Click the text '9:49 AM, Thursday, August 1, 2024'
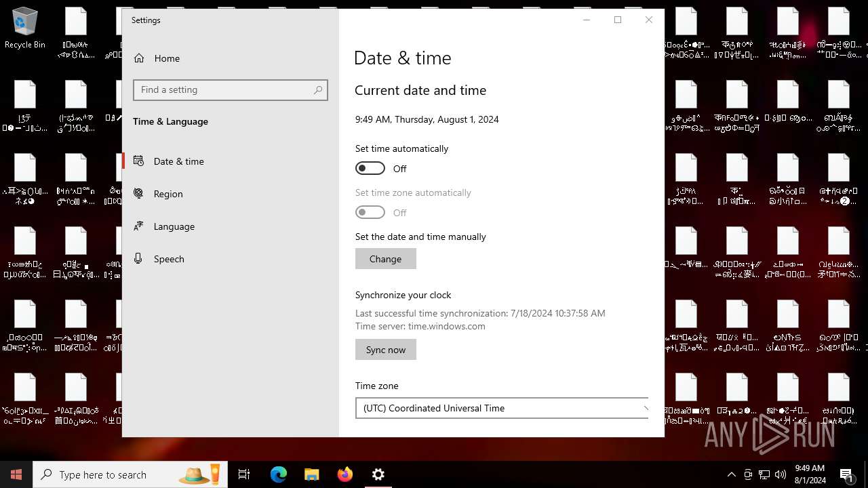 427,119
